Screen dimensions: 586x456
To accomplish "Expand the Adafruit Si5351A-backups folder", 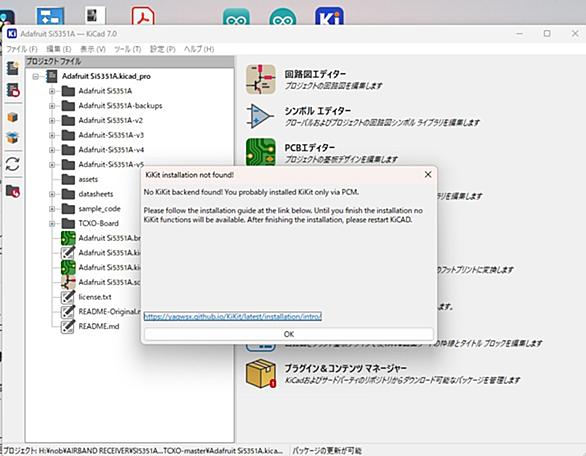I will [52, 106].
